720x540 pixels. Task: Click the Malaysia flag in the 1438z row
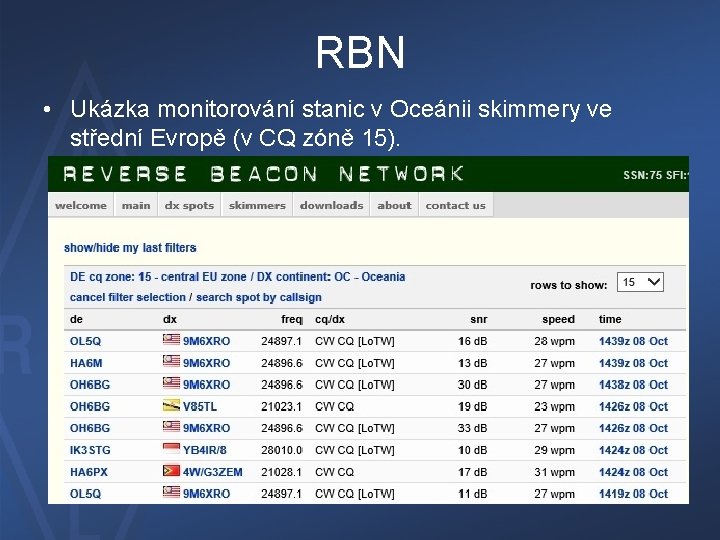[x=171, y=383]
